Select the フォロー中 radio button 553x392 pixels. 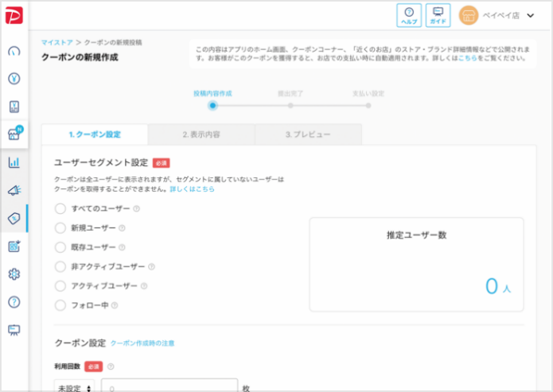60,305
